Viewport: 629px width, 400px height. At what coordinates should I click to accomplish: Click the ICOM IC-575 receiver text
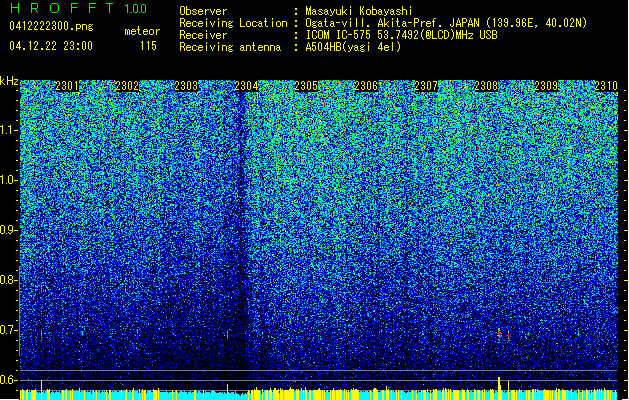click(401, 35)
